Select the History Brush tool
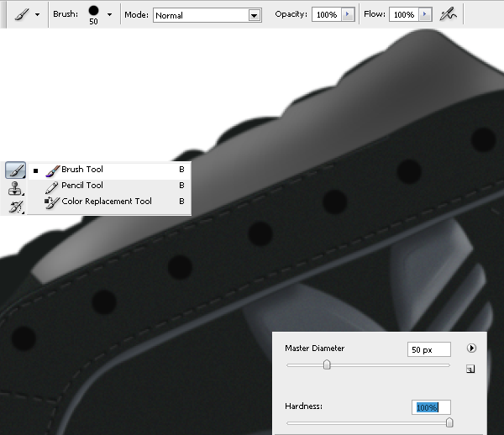This screenshot has height=435, width=504. (x=15, y=207)
